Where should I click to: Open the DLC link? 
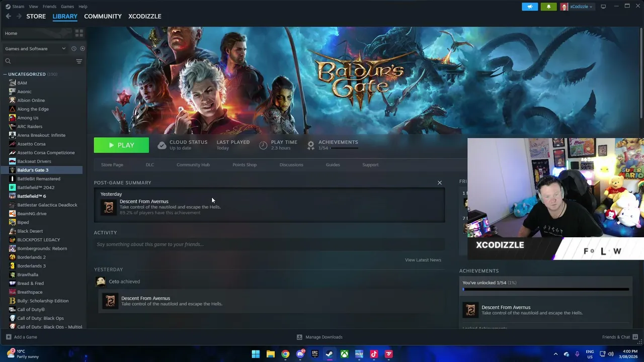150,165
